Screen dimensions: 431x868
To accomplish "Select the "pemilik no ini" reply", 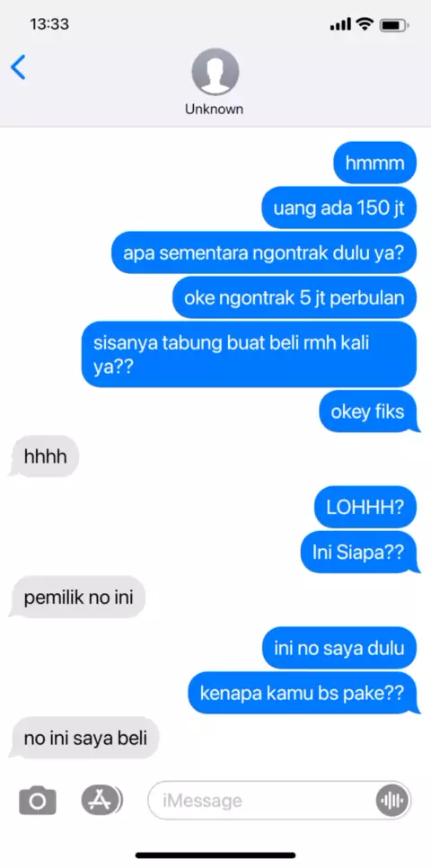I will [77, 598].
